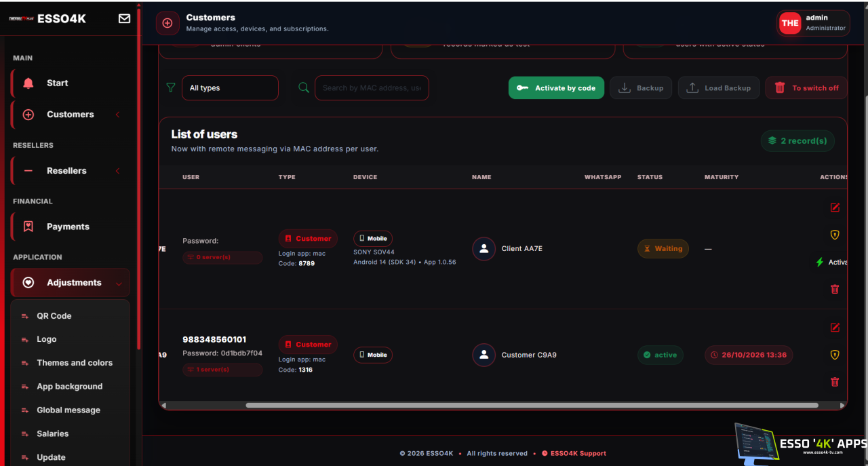This screenshot has width=868, height=466.
Task: Open the admin Administrator account menu
Action: [813, 23]
